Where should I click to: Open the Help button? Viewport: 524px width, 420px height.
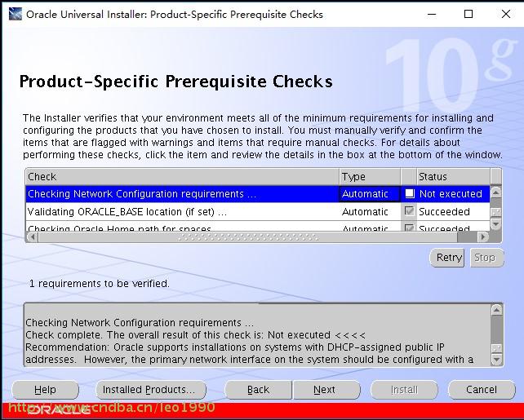point(45,390)
